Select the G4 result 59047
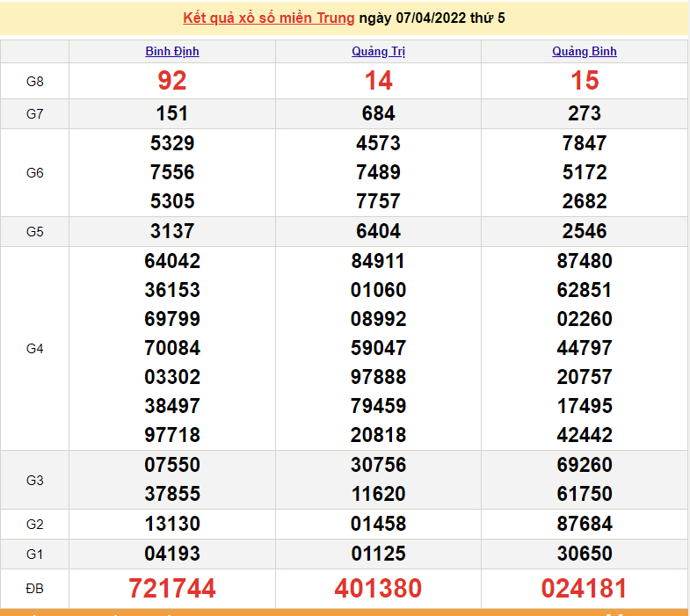The width and height of the screenshot is (690, 616). click(378, 348)
